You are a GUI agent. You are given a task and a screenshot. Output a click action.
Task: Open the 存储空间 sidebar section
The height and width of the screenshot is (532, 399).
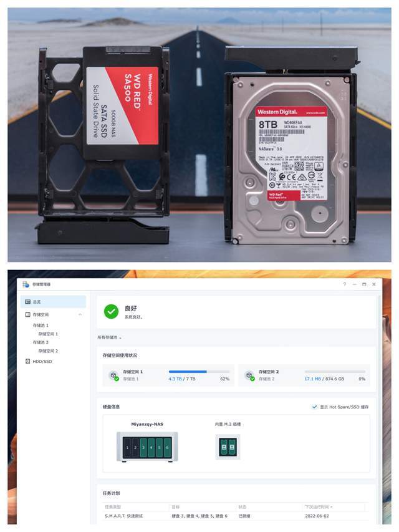pyautogui.click(x=41, y=314)
